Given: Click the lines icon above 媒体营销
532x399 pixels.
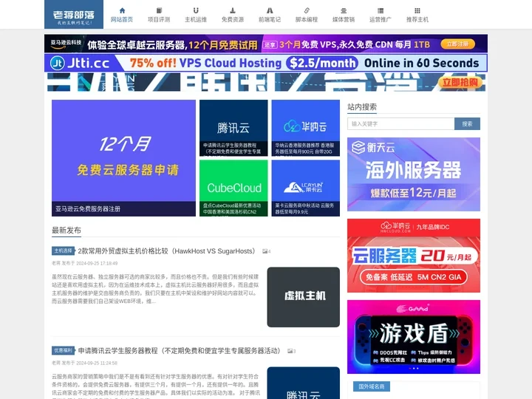Looking at the screenshot, I should (x=344, y=10).
